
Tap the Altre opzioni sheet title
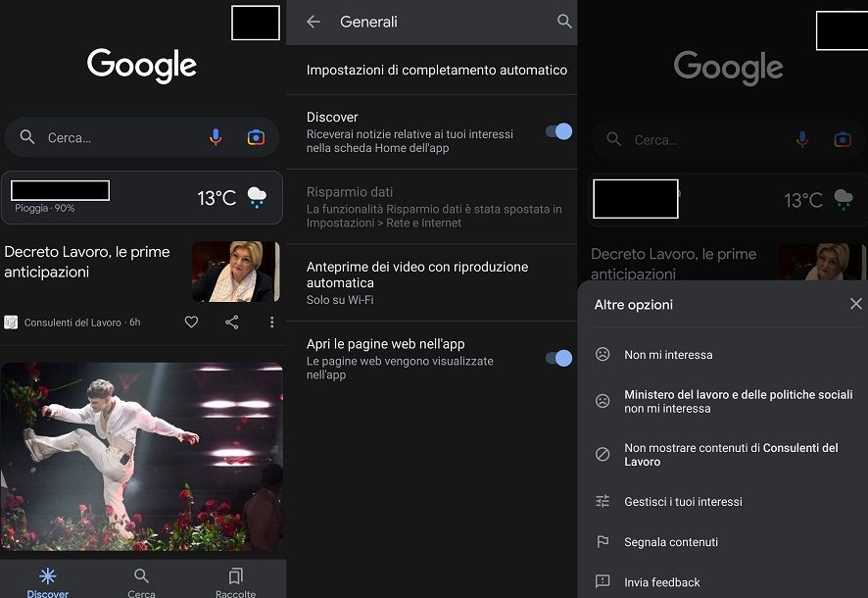(633, 305)
